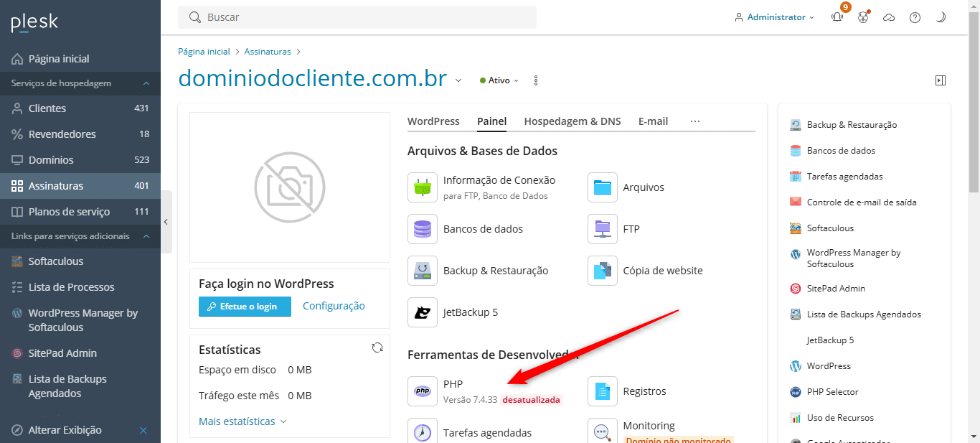Click the Plesk logo
980x443 pixels.
[34, 22]
